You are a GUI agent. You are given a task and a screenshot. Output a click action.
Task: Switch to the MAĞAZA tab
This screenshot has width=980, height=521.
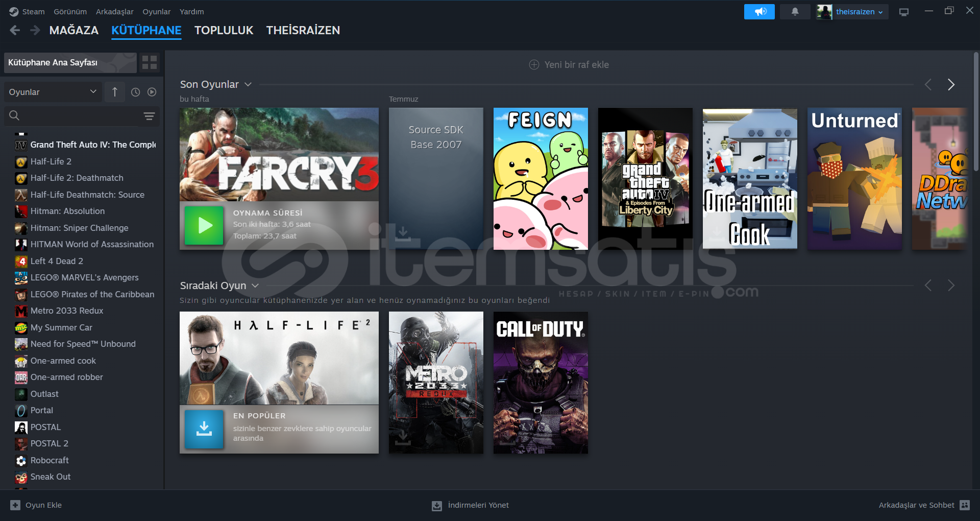[74, 30]
